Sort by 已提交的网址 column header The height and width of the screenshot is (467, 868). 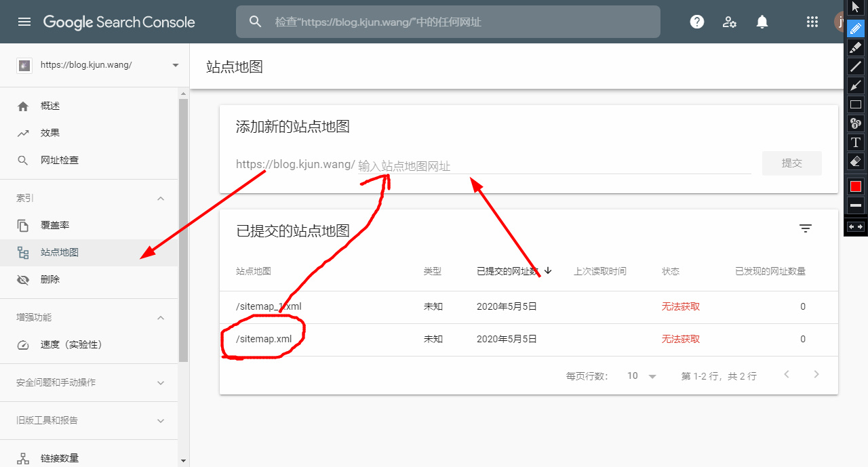(514, 271)
